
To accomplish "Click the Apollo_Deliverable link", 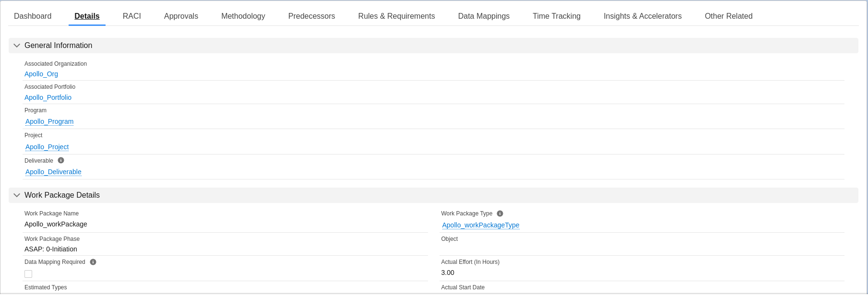I will click(53, 172).
